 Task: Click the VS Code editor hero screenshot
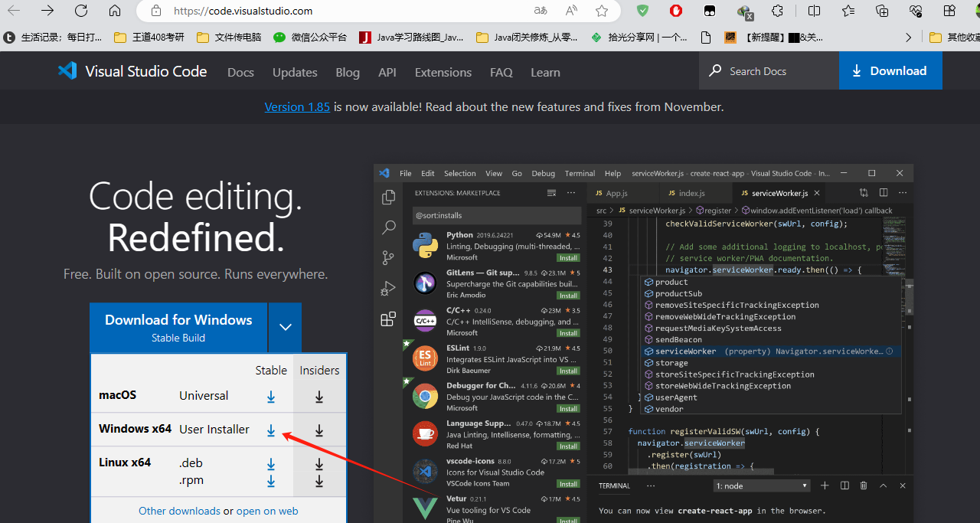[644, 343]
